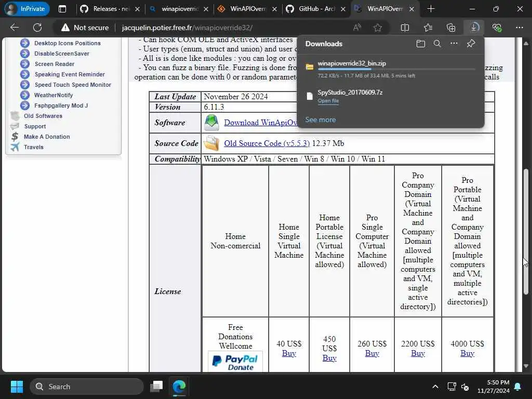
Task: Click Buy under 2200 US$
Action: coord(418,353)
